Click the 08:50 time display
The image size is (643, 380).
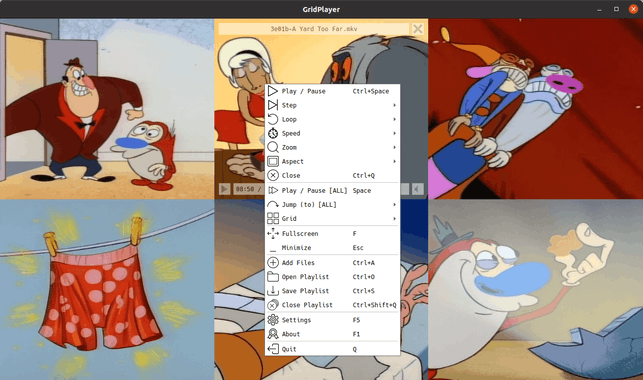[x=245, y=189]
